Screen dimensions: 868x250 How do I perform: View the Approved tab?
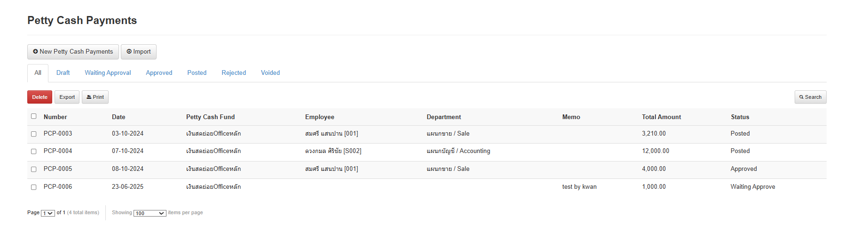[159, 73]
